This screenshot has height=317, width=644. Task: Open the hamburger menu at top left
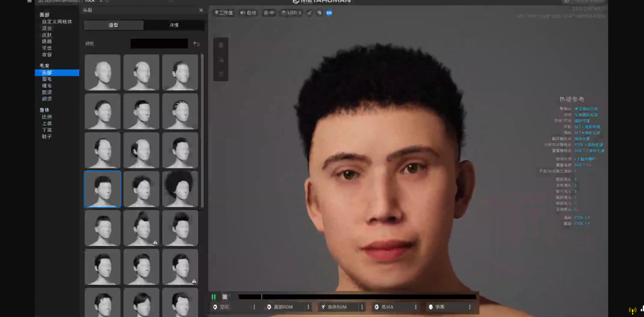[x=29, y=1]
